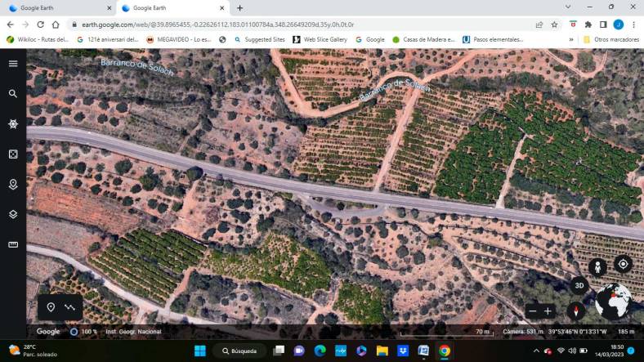Select the Measure distance ruler tool
This screenshot has height=362, width=644.
(x=13, y=244)
